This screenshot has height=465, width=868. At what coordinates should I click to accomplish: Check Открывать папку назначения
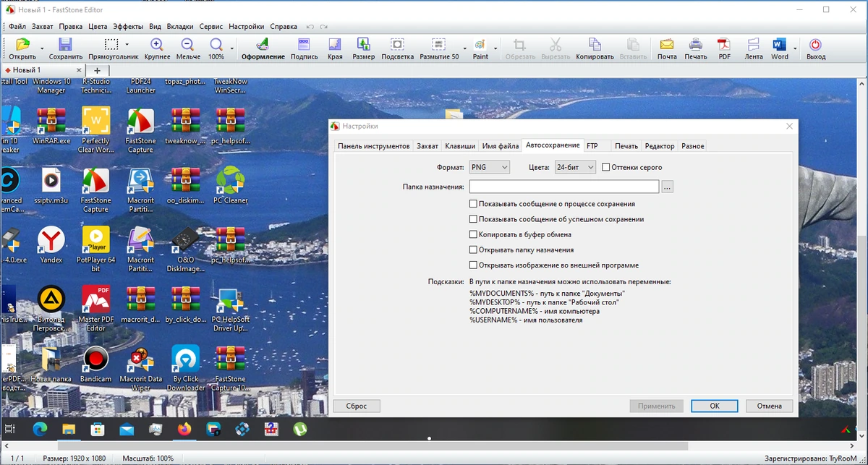(473, 249)
